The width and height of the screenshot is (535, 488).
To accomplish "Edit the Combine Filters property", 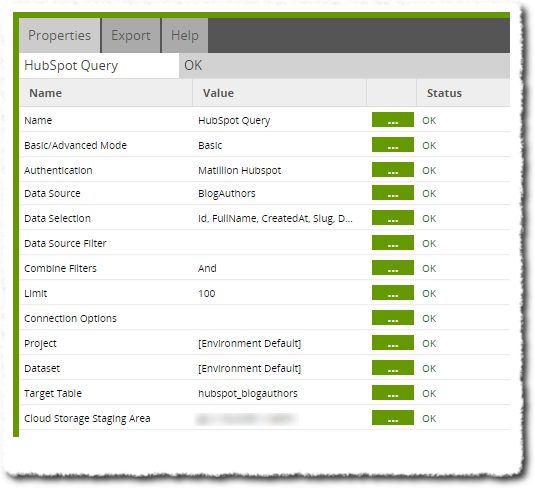I will pos(393,268).
